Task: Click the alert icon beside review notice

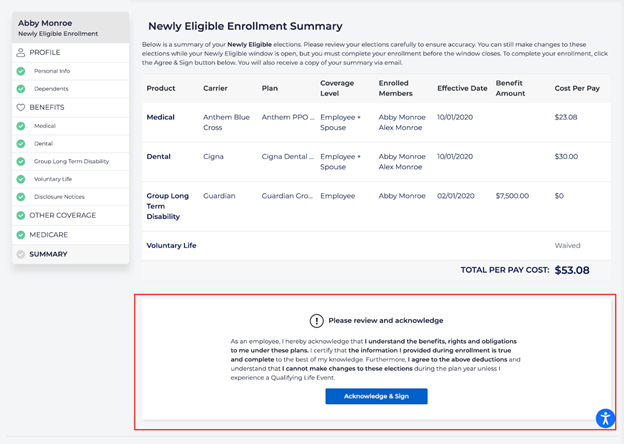Action: [317, 321]
